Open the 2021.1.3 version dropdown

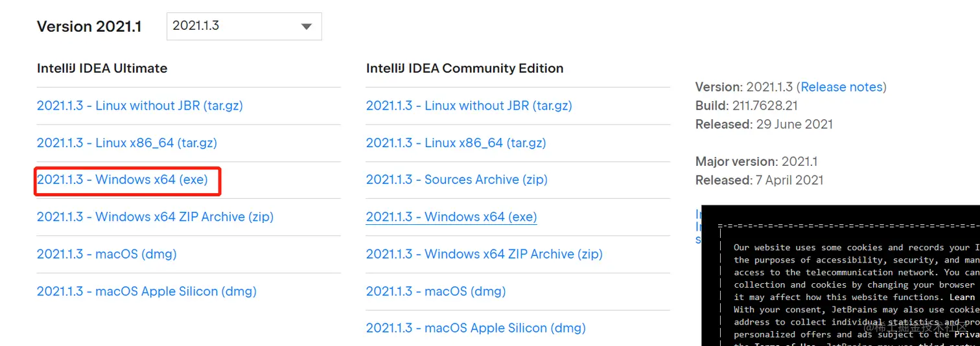[244, 27]
